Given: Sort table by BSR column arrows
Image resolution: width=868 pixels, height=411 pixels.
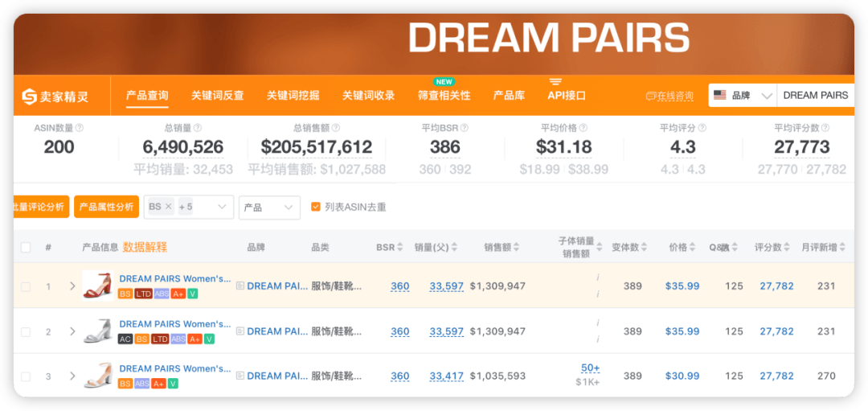Looking at the screenshot, I should coord(401,248).
